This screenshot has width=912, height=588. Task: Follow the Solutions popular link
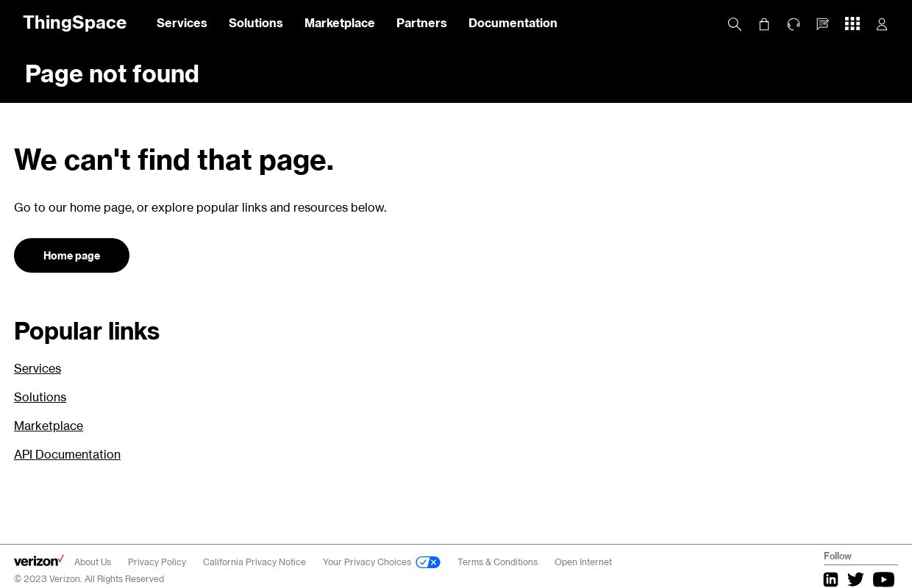click(40, 397)
